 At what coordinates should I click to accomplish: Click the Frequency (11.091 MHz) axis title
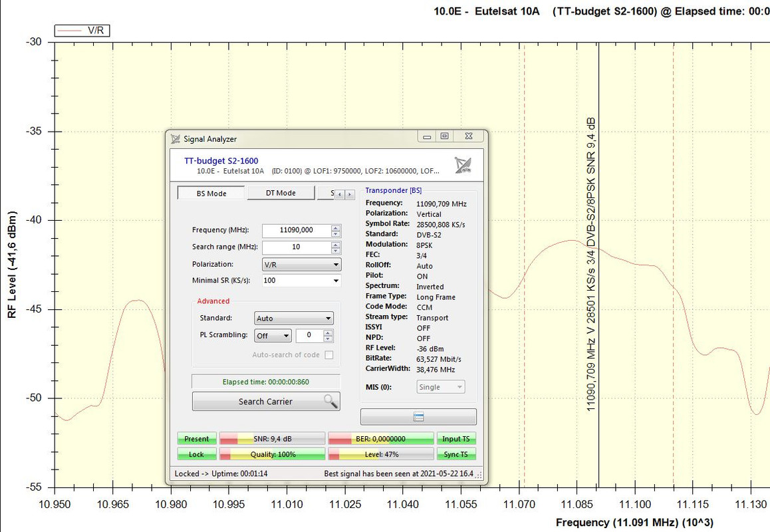634,522
